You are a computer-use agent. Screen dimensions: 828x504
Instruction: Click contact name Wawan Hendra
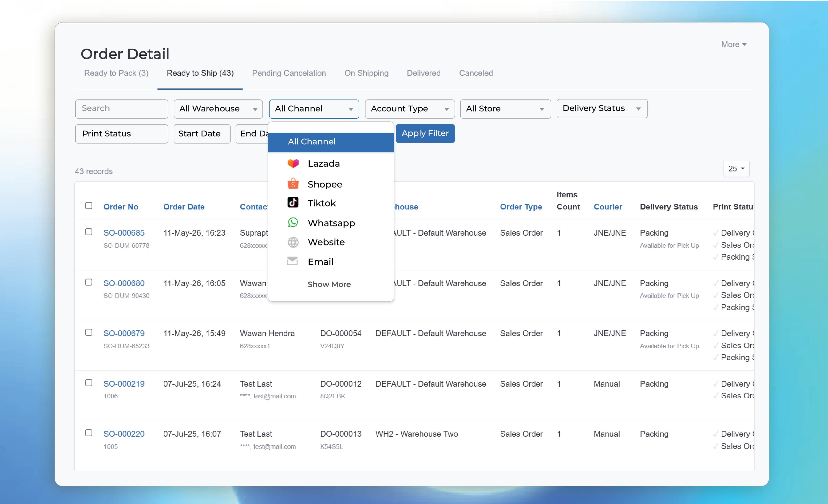[x=267, y=333]
